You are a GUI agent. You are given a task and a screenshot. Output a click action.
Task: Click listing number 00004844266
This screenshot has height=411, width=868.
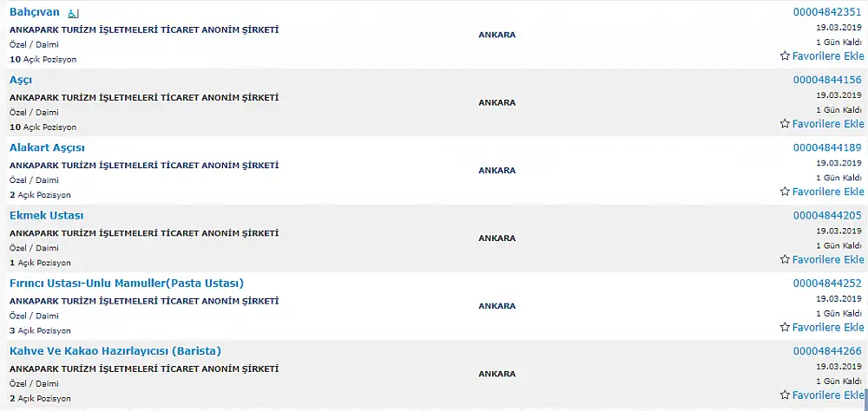click(827, 351)
